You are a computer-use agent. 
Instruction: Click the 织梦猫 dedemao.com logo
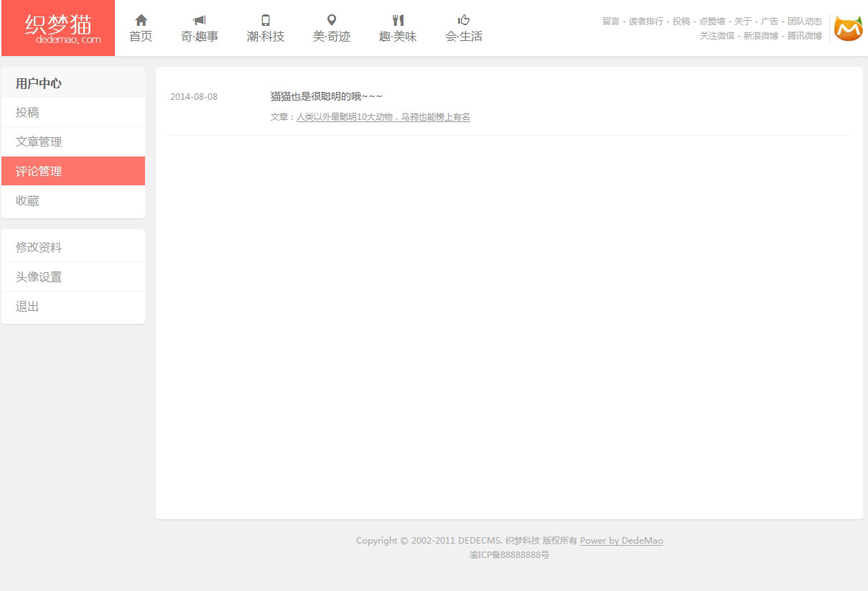[x=58, y=28]
